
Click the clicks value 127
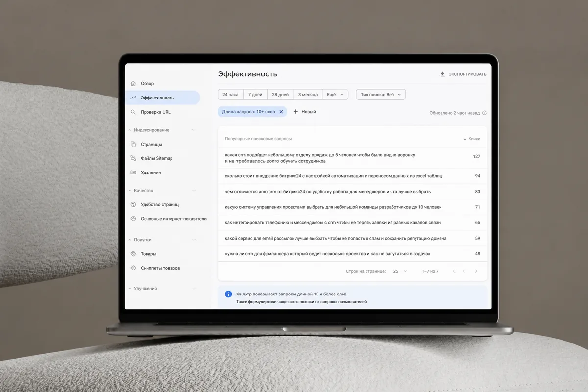coord(476,157)
